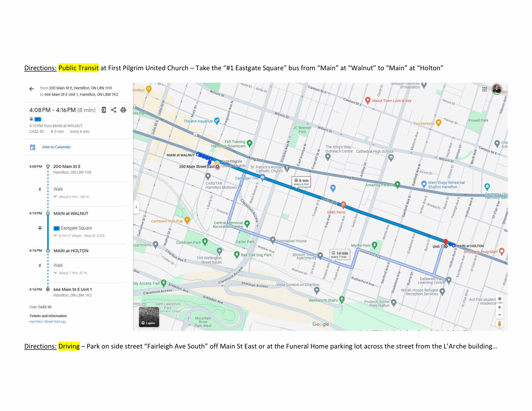
Task: Open the Hamilton Street Railway link
Action: click(48, 322)
